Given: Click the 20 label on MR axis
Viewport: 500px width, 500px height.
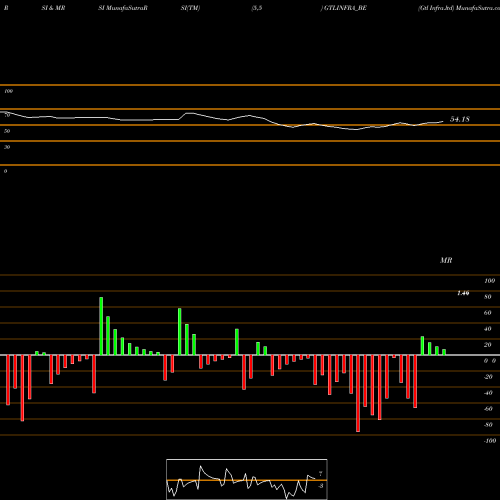Looking at the screenshot, I should point(488,345).
